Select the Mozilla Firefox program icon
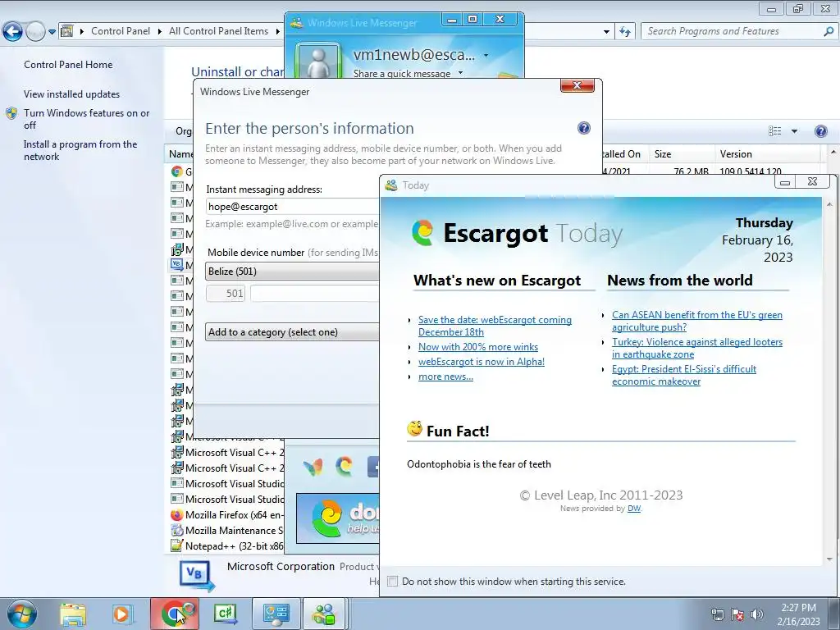Image resolution: width=840 pixels, height=630 pixels. (x=177, y=515)
